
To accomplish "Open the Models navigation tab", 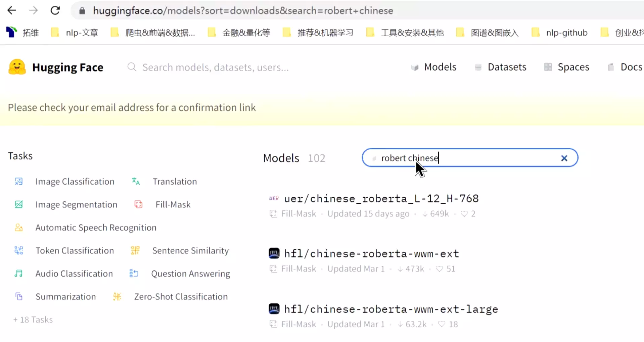I will point(434,67).
